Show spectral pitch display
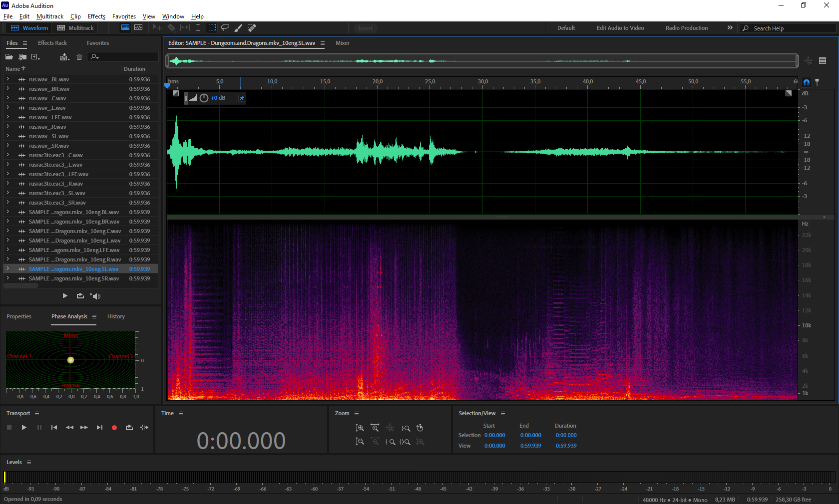 138,28
